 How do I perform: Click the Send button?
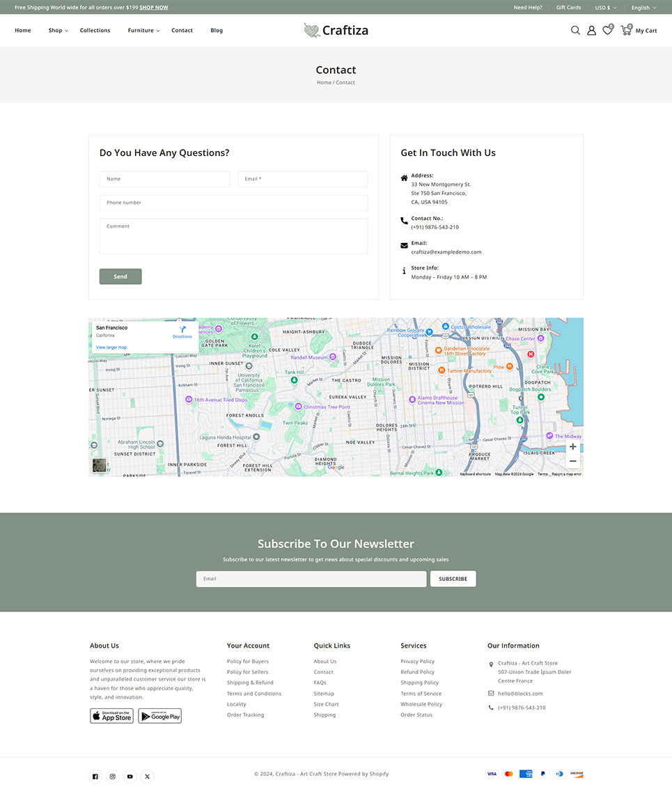point(120,276)
